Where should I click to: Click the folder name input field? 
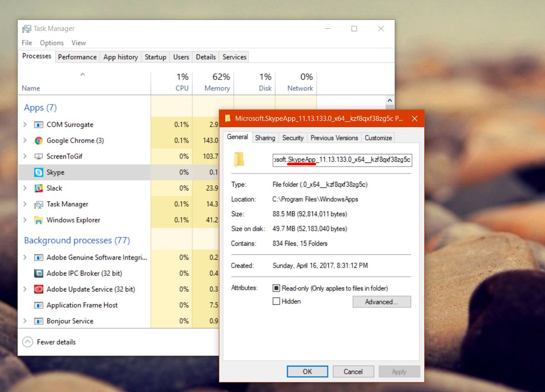tap(342, 160)
